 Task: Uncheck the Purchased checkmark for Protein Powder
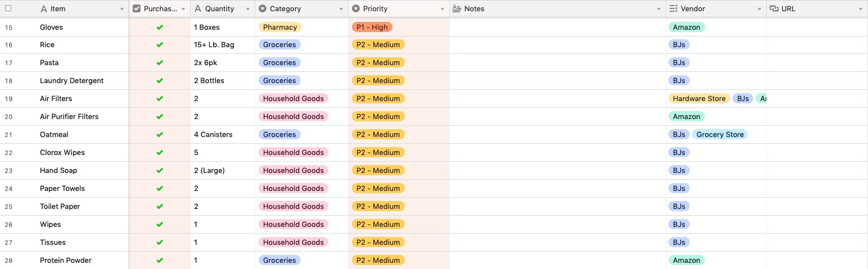160,261
